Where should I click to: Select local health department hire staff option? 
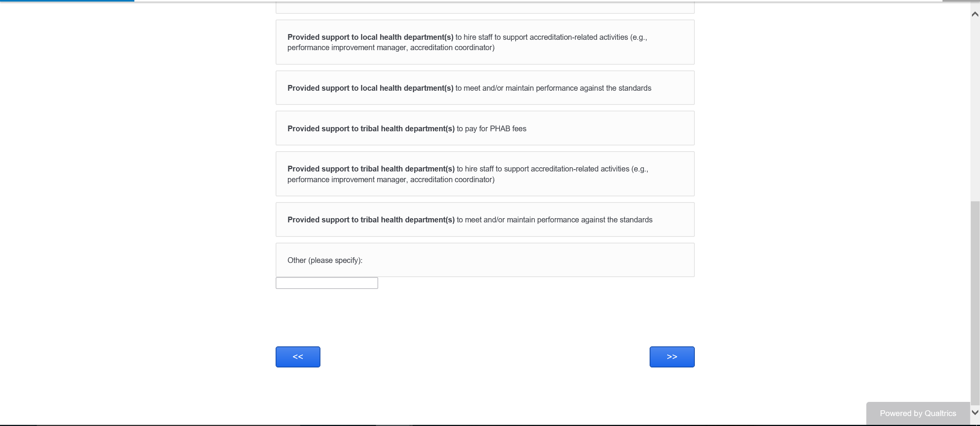tap(485, 42)
